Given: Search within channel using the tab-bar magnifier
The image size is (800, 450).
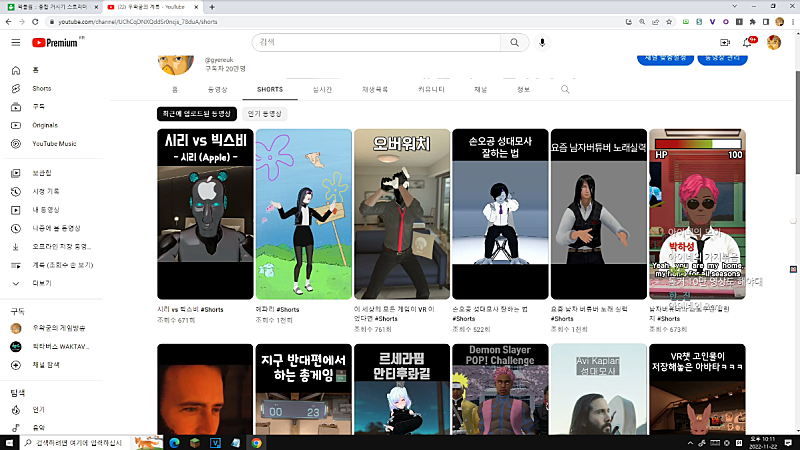Looking at the screenshot, I should pyautogui.click(x=565, y=90).
